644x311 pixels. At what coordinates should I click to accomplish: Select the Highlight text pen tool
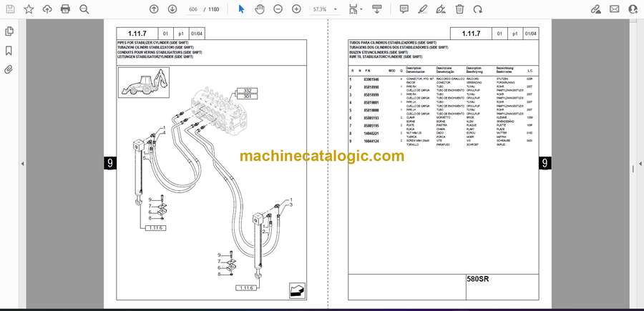(x=423, y=9)
